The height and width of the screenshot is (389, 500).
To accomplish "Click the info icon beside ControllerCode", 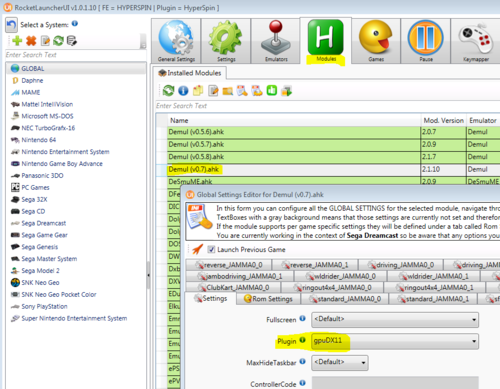I will click(x=302, y=383).
